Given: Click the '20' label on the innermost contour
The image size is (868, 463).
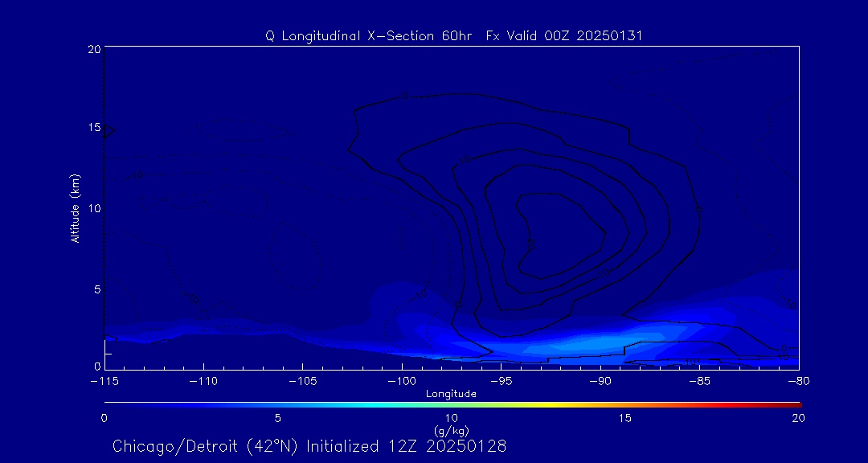Looking at the screenshot, I should (531, 244).
